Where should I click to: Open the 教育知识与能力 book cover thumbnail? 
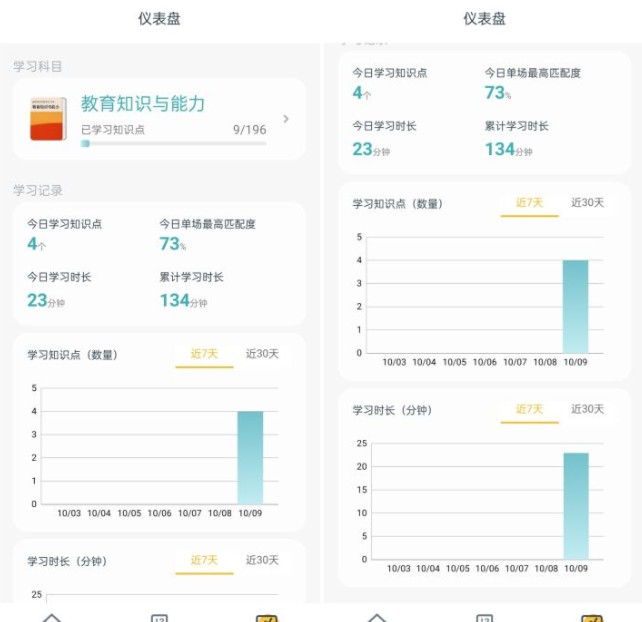click(48, 119)
